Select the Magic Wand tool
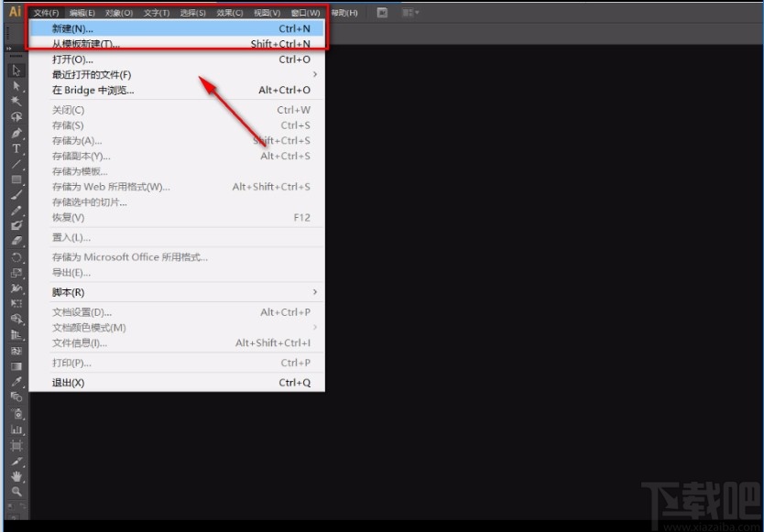This screenshot has height=532, width=764. click(15, 103)
